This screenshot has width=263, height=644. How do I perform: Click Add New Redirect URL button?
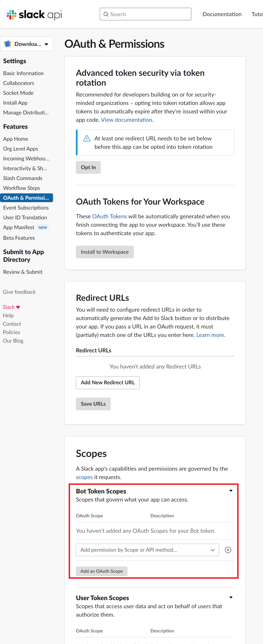tap(108, 383)
